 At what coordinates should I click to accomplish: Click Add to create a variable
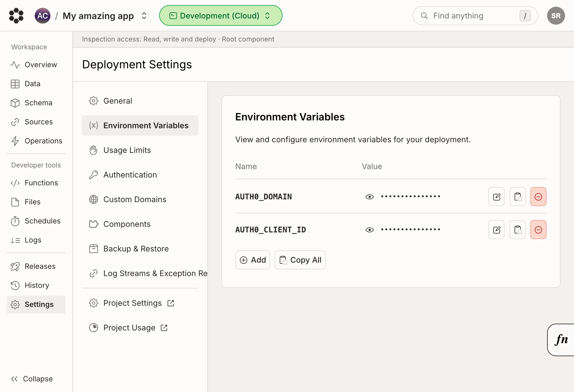[x=253, y=260]
